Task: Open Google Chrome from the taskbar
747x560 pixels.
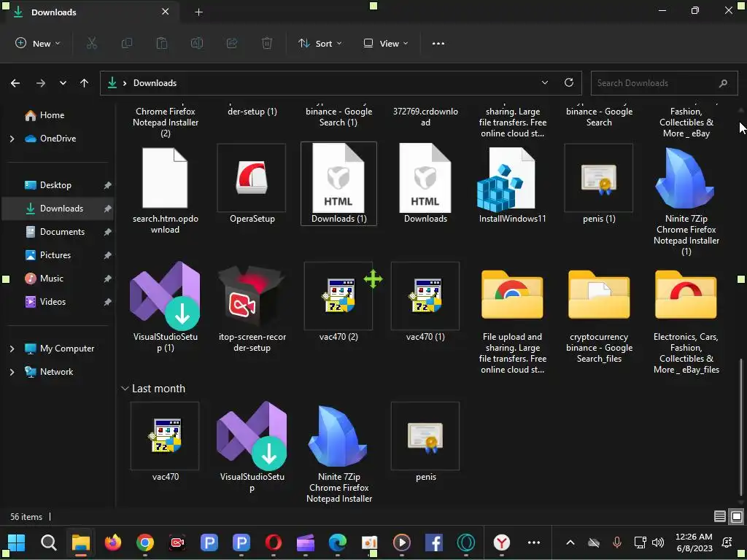Action: (x=145, y=542)
